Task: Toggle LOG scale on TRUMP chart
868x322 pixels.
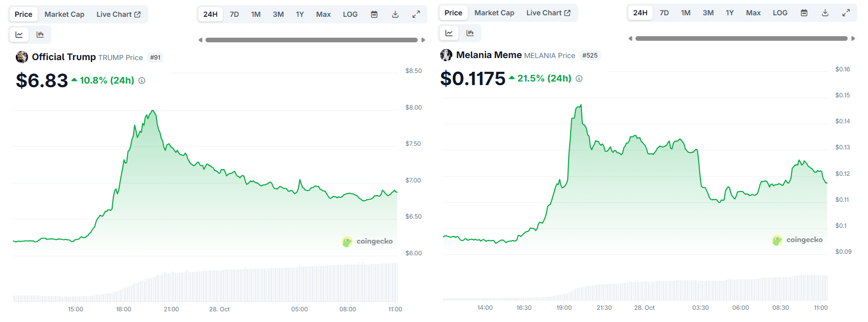Action: (350, 14)
